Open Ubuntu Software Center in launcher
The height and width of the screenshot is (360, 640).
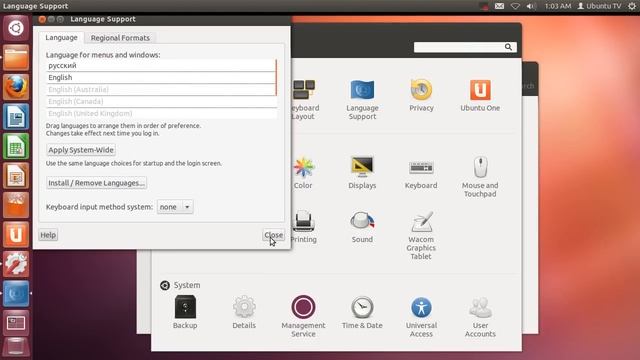(16, 205)
